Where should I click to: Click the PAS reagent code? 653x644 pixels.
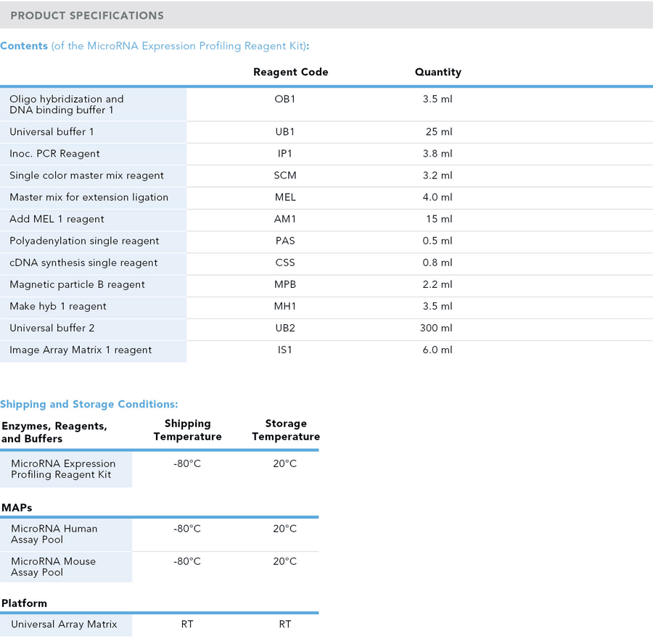pyautogui.click(x=285, y=241)
